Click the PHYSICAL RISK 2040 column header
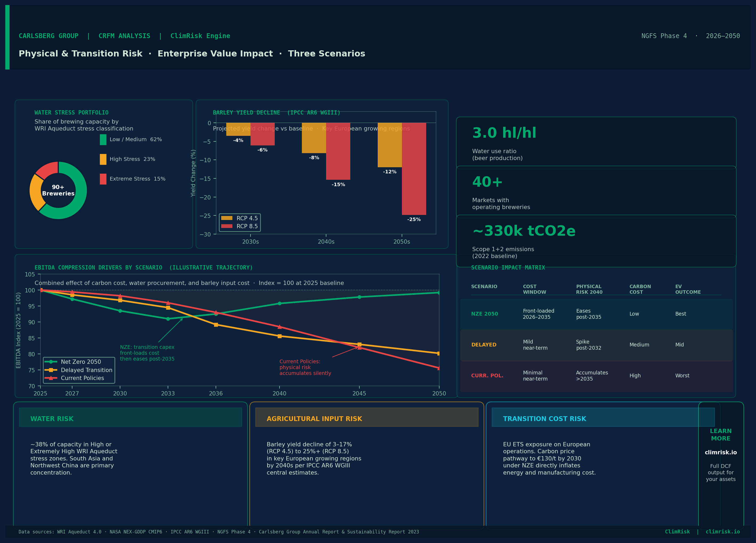This screenshot has width=756, height=543. pyautogui.click(x=589, y=289)
